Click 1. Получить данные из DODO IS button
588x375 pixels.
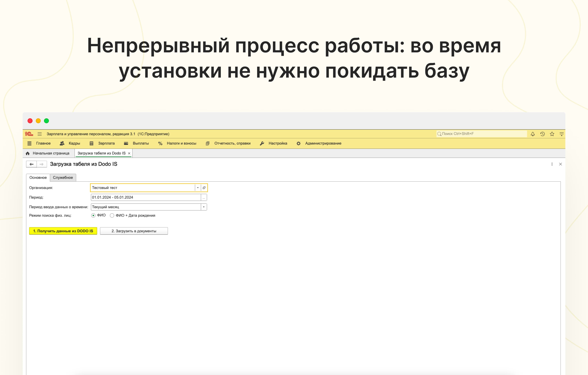point(63,231)
